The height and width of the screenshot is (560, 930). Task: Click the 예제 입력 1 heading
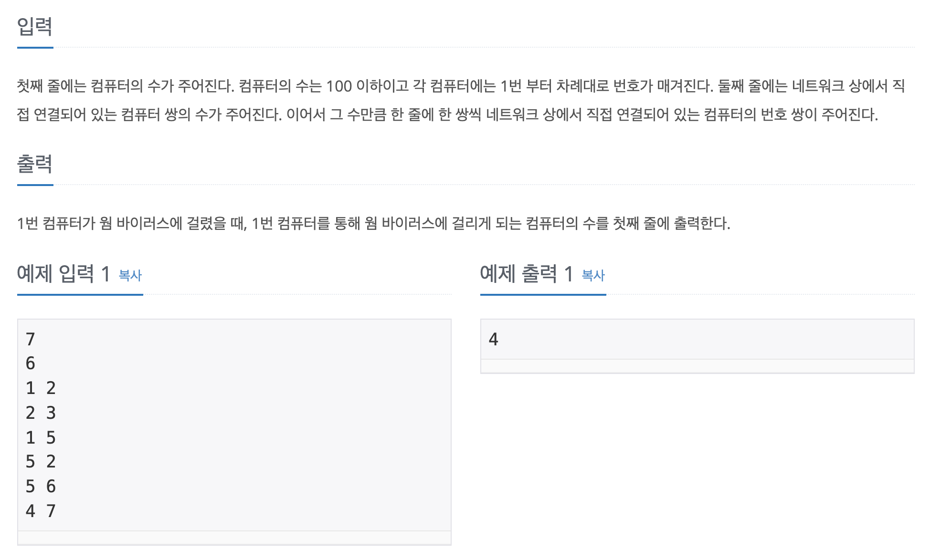[63, 274]
